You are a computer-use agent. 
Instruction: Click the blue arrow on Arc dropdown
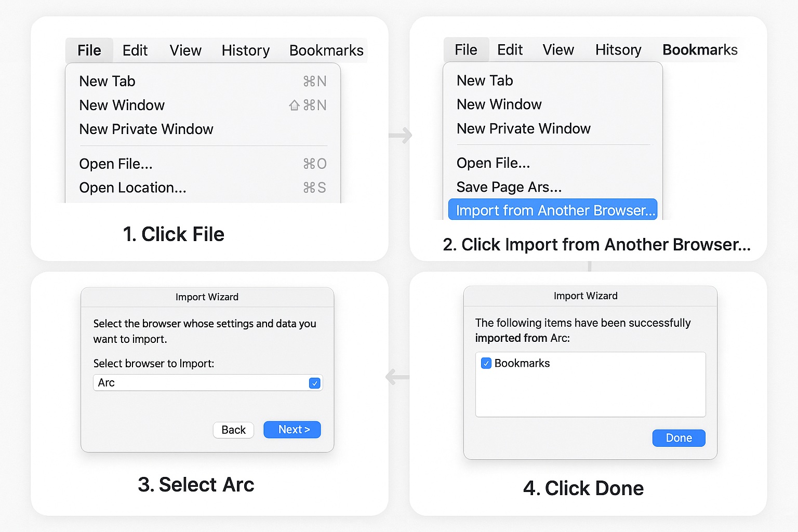coord(314,383)
